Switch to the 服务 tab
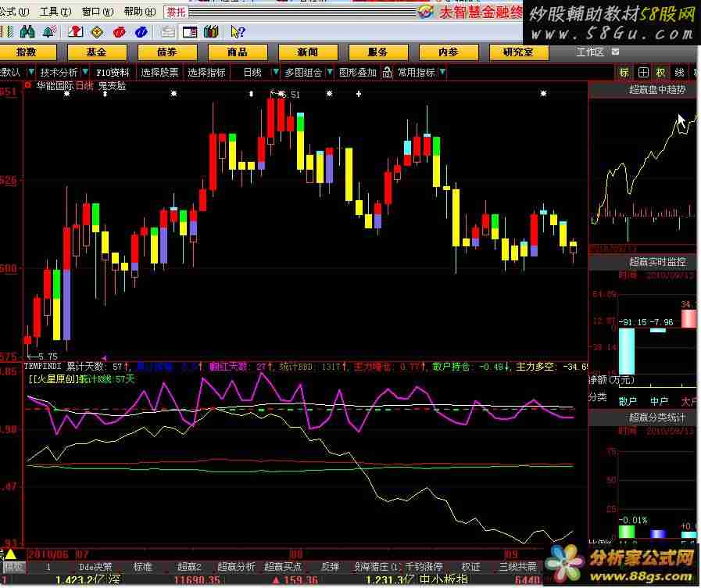The height and width of the screenshot is (588, 701). pos(377,52)
